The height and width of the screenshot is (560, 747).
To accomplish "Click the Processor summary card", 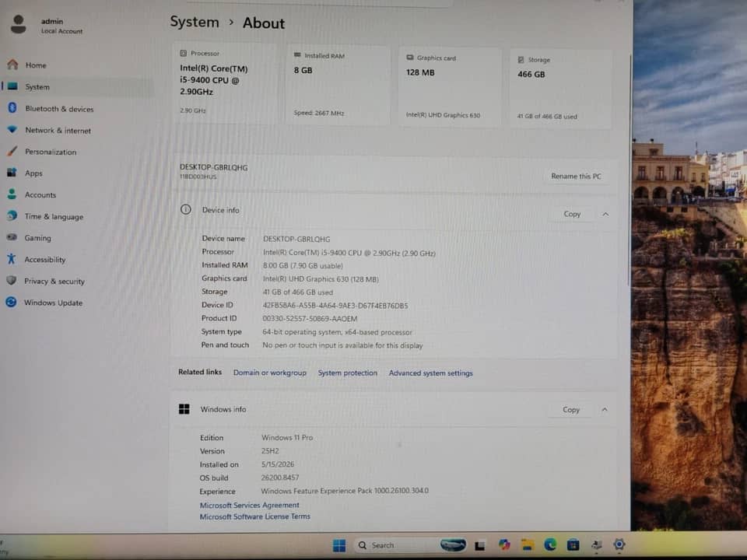I will pyautogui.click(x=224, y=83).
